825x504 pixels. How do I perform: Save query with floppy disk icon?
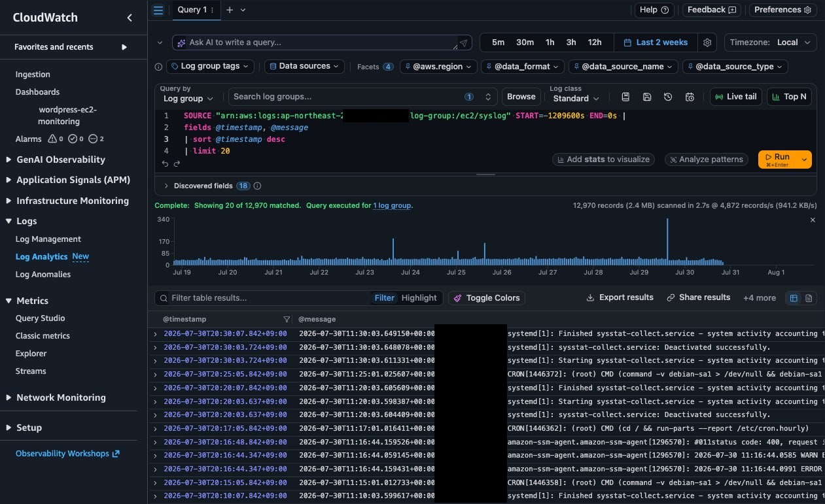click(647, 97)
